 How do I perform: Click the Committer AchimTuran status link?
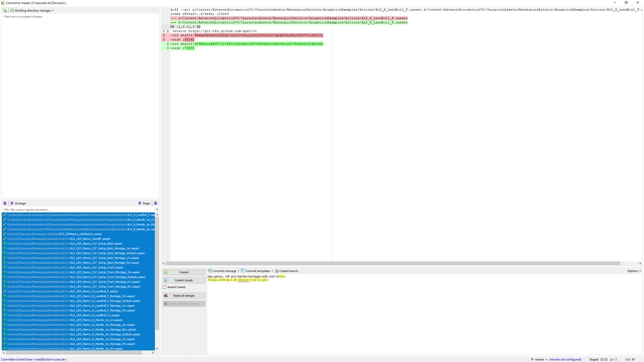[34, 359]
